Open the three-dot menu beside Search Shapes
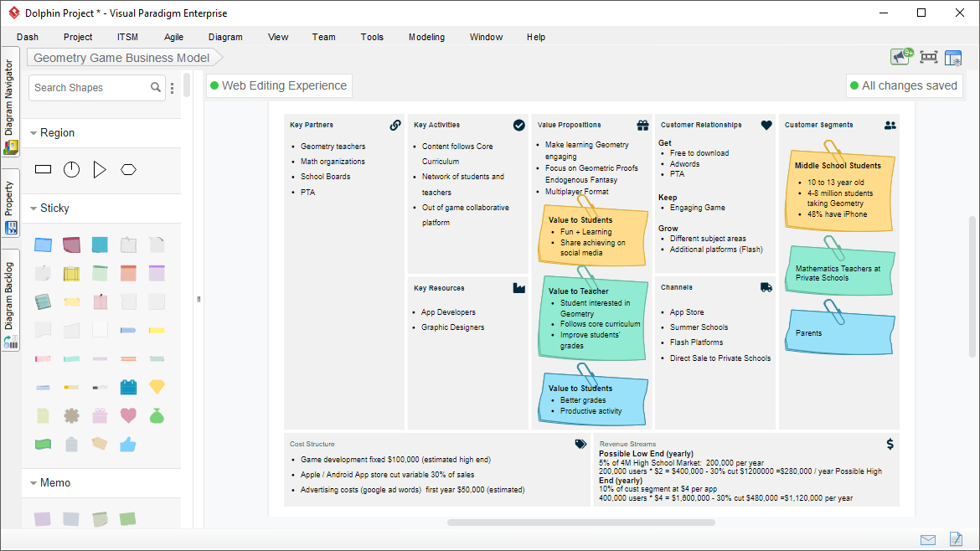Screen dimensions: 980x551 pyautogui.click(x=173, y=87)
